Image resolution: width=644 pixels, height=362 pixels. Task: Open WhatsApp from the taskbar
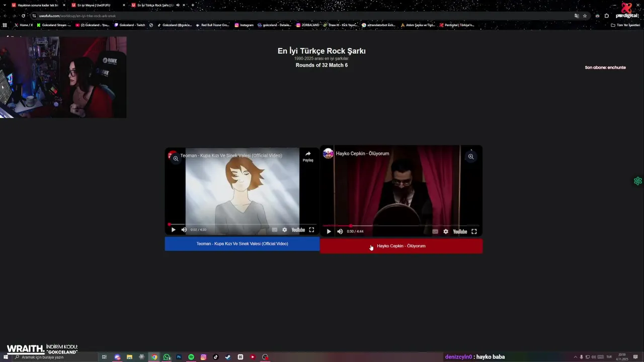(167, 357)
